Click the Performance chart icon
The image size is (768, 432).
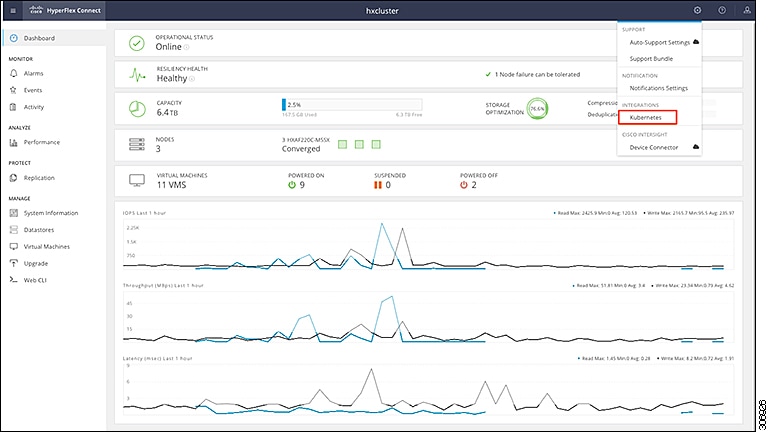(x=13, y=142)
